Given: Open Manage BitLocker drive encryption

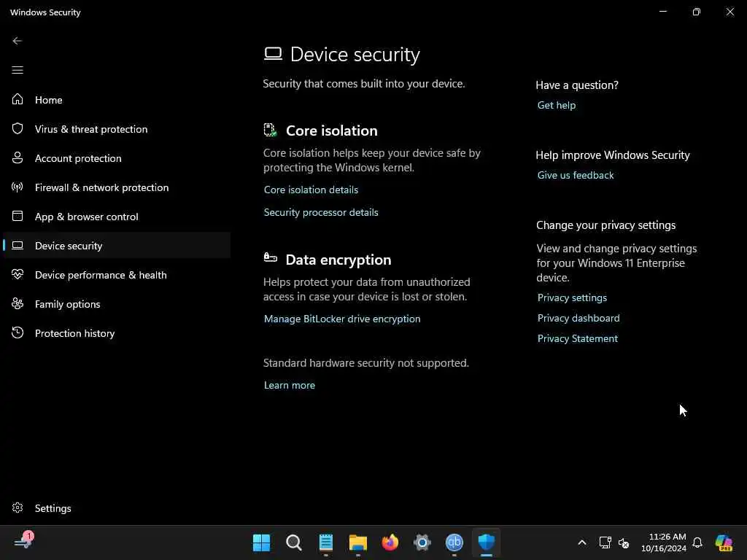Looking at the screenshot, I should pos(342,319).
